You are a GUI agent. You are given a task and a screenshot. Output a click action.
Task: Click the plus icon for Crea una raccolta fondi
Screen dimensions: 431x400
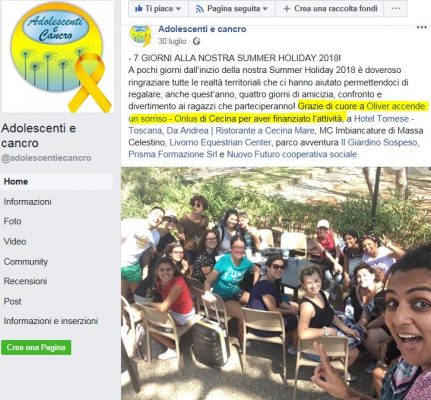tap(286, 9)
